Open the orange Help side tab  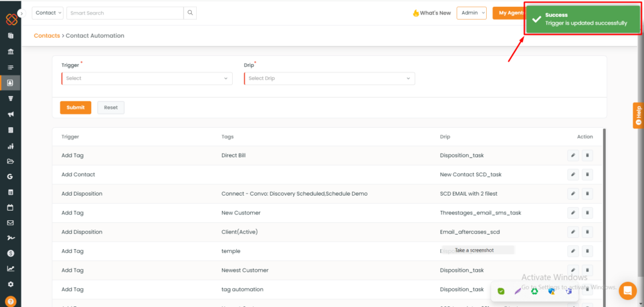[x=638, y=116]
